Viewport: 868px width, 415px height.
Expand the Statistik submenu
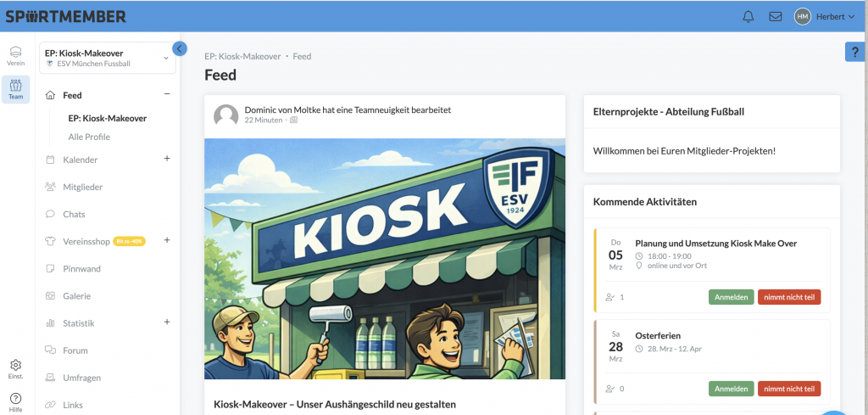pyautogui.click(x=167, y=322)
